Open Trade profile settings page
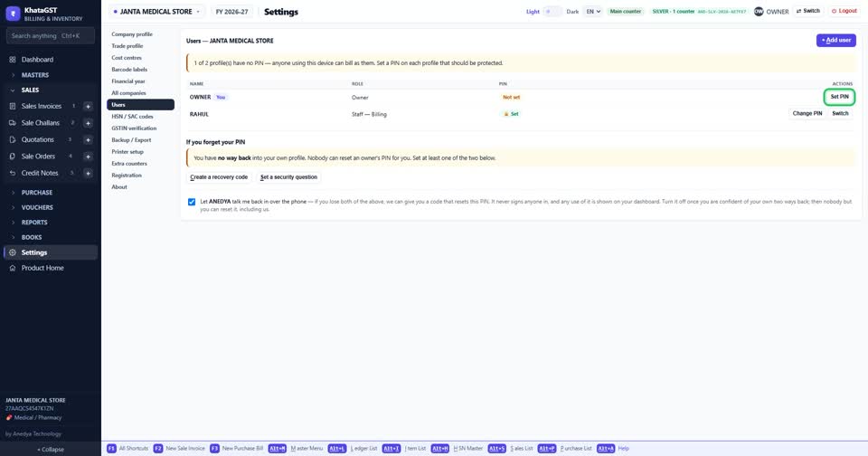The width and height of the screenshot is (868, 456). coord(140,46)
